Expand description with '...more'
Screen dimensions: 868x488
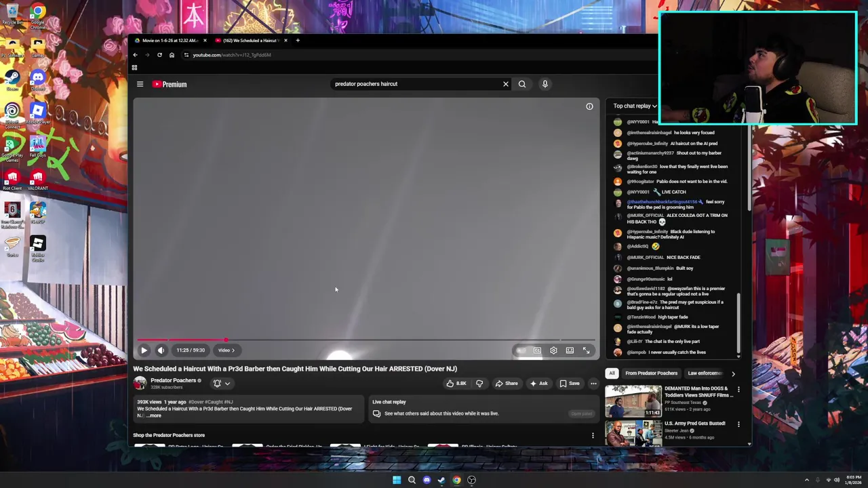153,415
